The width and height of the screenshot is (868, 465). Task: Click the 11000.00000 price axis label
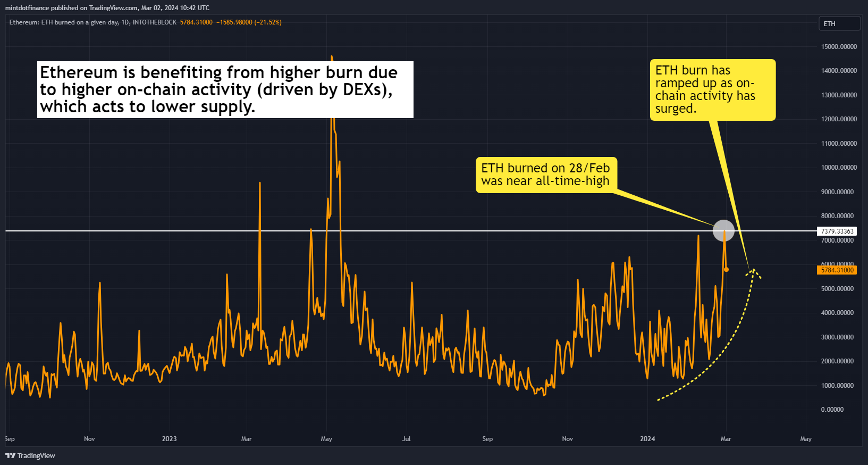(839, 144)
